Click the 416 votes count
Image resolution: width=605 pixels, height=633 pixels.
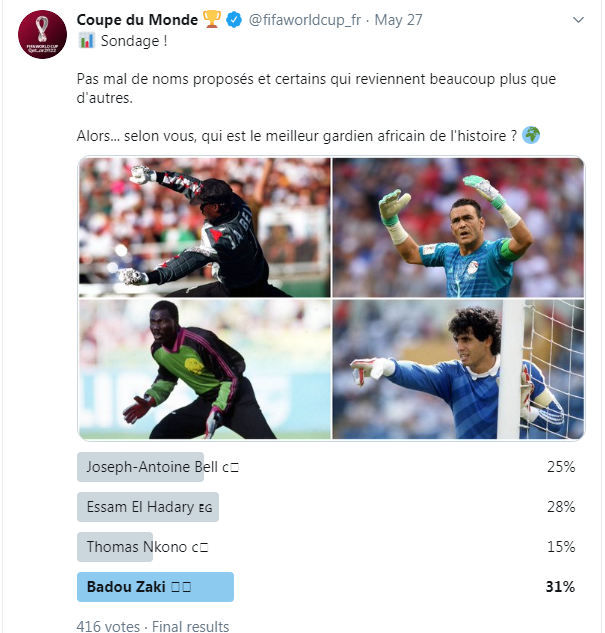click(107, 626)
